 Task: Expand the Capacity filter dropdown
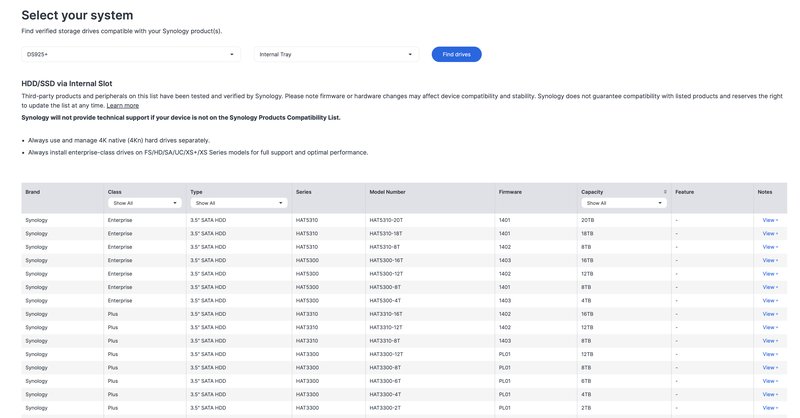623,203
